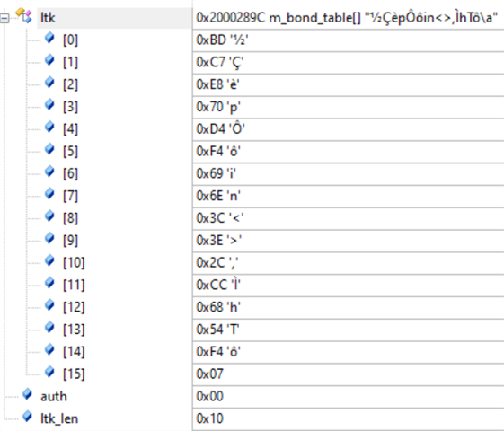Select array element [12] in the tree

tap(74, 307)
